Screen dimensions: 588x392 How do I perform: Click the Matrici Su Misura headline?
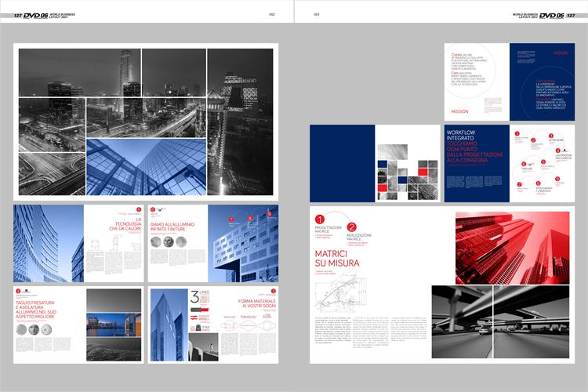tap(337, 258)
